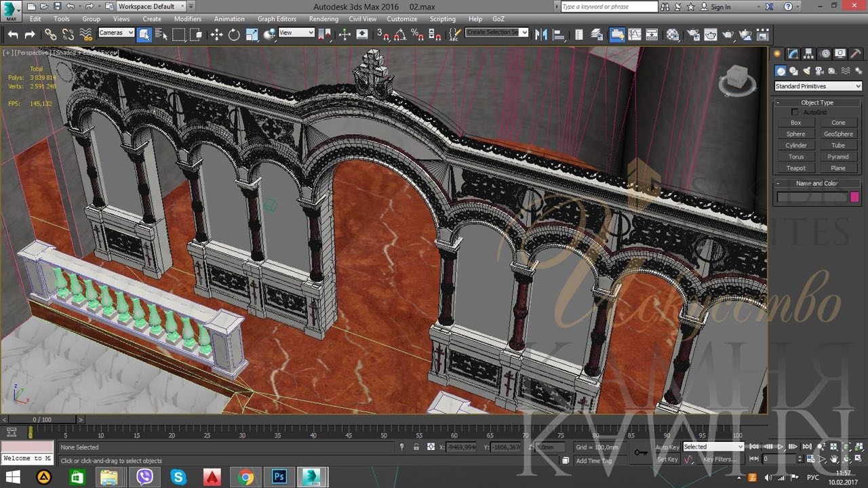
Task: Click the Box primitive button
Action: pyautogui.click(x=796, y=123)
